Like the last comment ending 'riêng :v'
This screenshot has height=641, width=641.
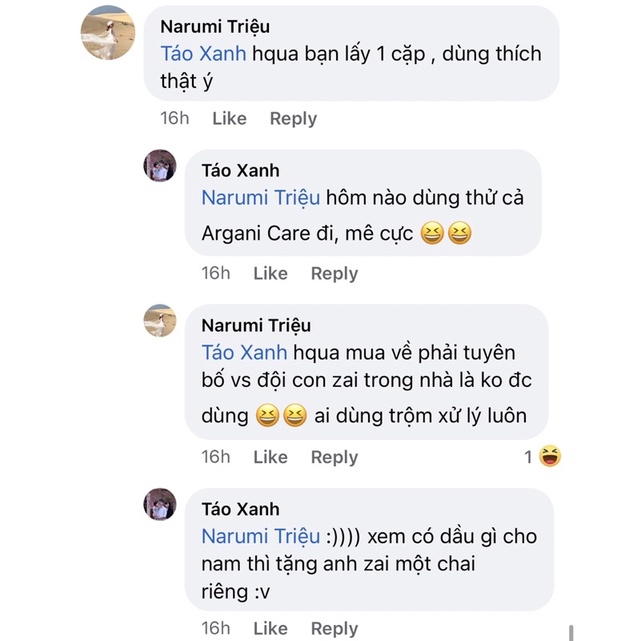pyautogui.click(x=270, y=628)
